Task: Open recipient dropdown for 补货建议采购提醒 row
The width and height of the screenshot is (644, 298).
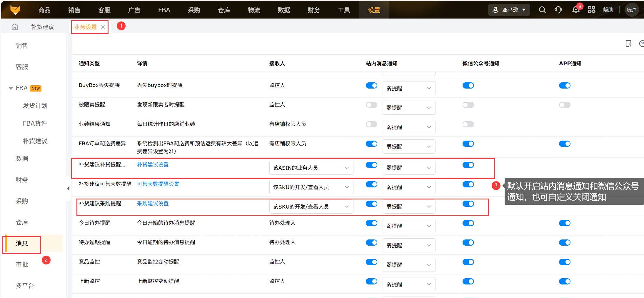Action: tap(311, 207)
